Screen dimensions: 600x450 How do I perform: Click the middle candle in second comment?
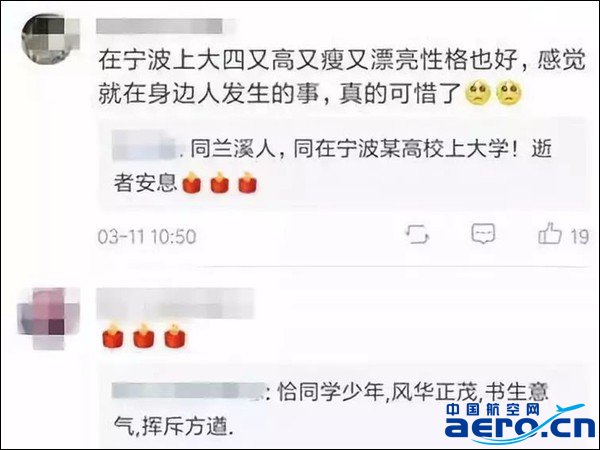pyautogui.click(x=144, y=336)
